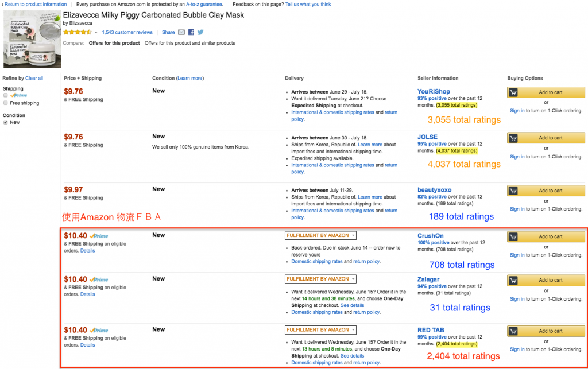This screenshot has height=369, width=588.
Task: Open JOLSE Learn more import fees link
Action: (370, 145)
